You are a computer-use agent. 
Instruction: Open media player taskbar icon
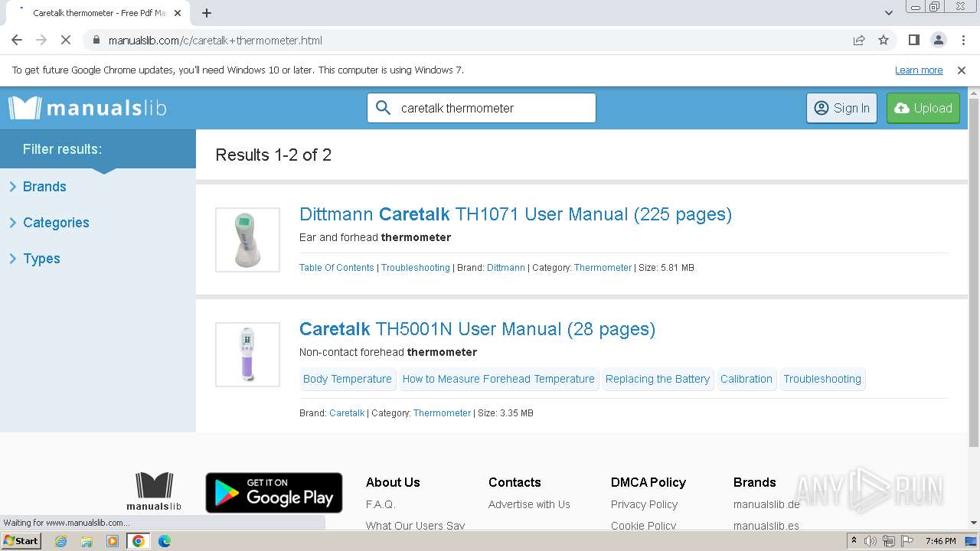113,541
